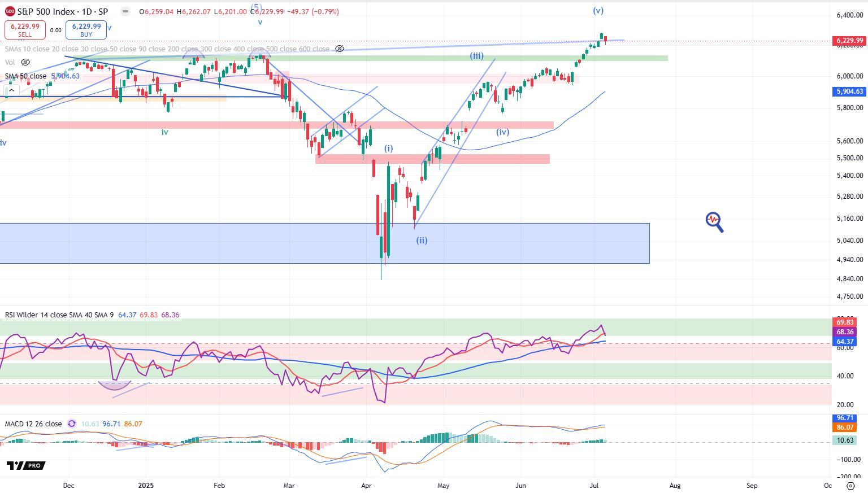Click the RSI 64.37 blue axis label

pos(845,342)
